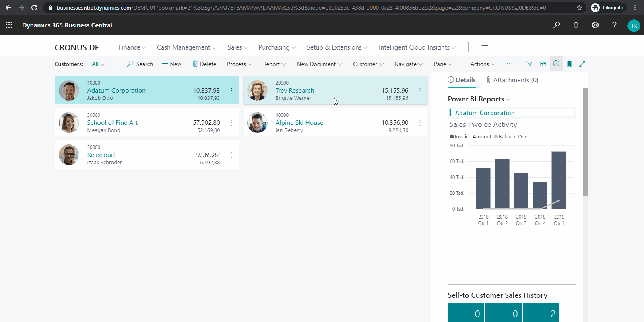Go back in browser

[8, 8]
